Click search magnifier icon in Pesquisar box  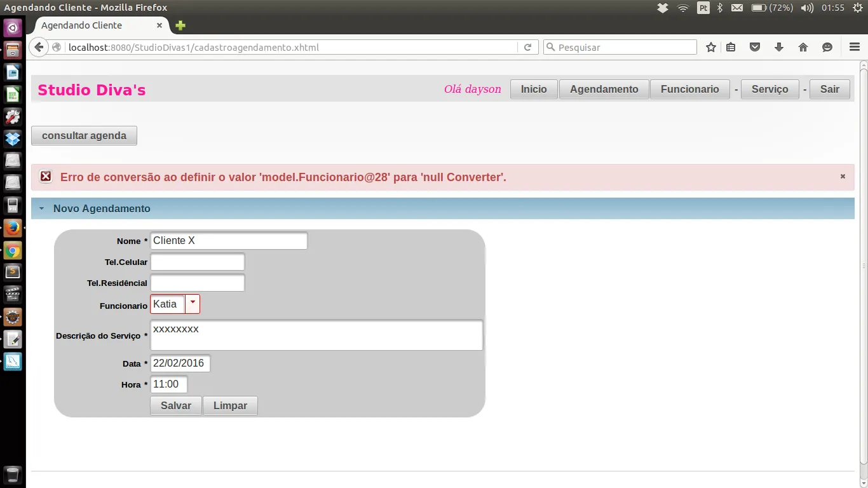pyautogui.click(x=550, y=47)
